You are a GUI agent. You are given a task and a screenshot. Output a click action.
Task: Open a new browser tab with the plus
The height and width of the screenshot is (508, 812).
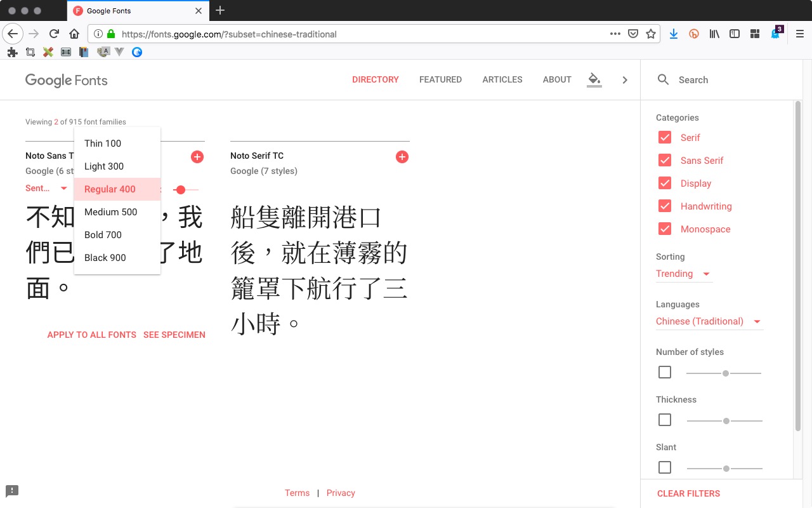pos(220,10)
